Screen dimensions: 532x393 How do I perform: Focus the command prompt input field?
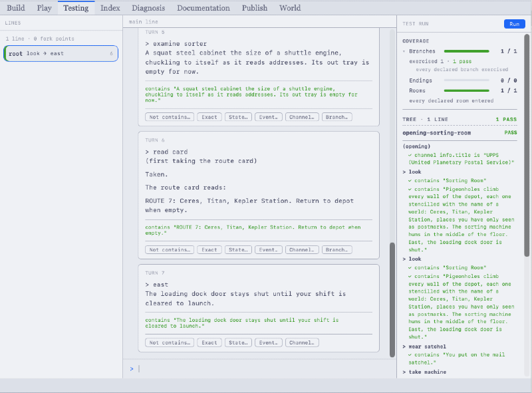click(259, 368)
